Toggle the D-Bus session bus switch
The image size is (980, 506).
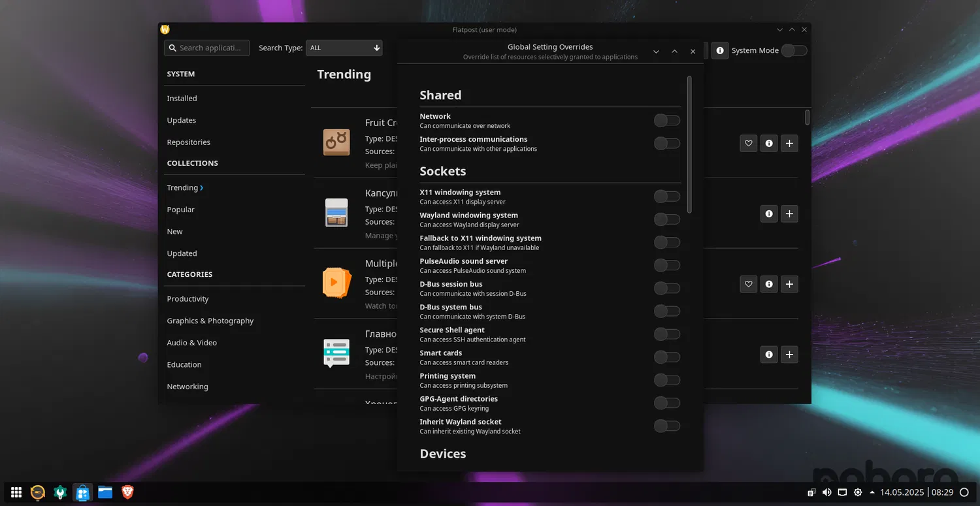click(667, 288)
